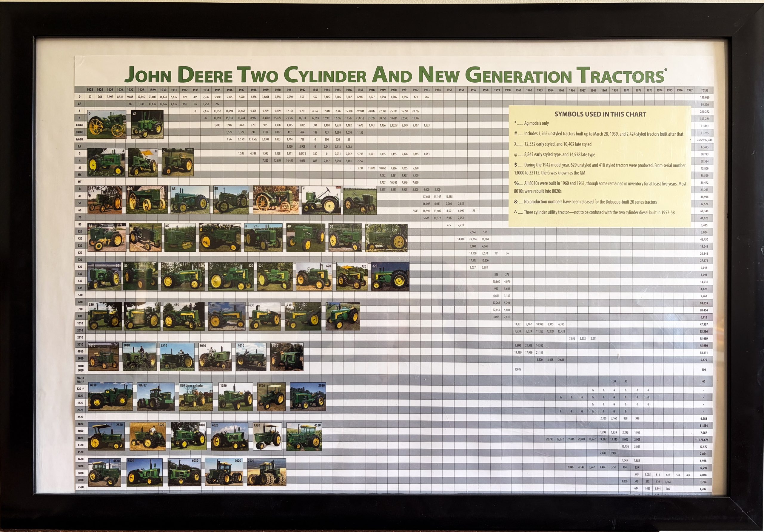The image size is (764, 532).
Task: Select the '820 three cylinder' tractor photo
Action: (196, 396)
